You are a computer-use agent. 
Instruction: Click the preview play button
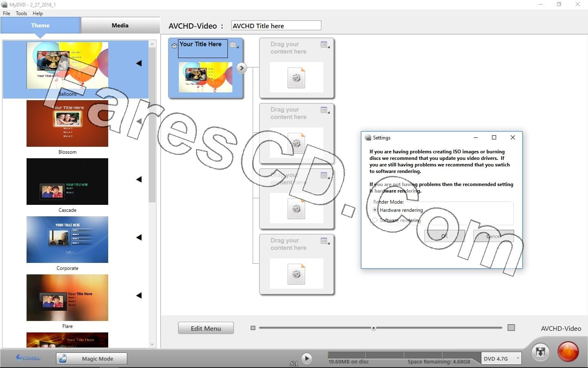(x=307, y=359)
